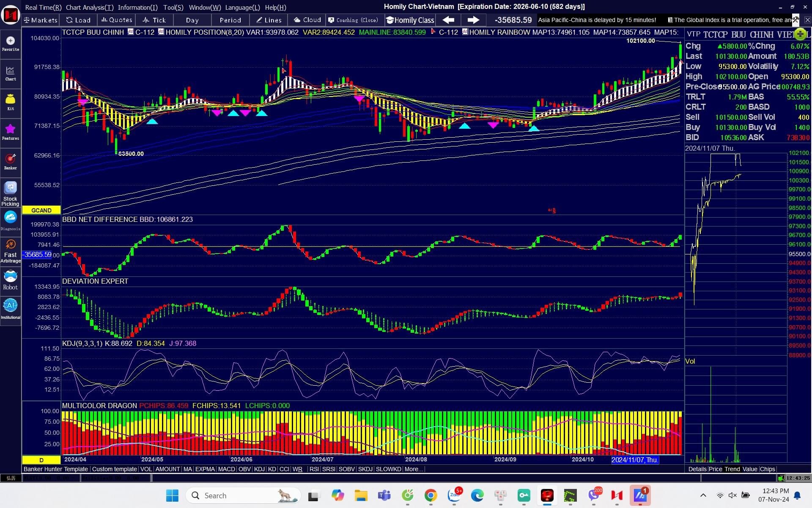The height and width of the screenshot is (508, 812).
Task: Switch indicator to VOL
Action: pos(146,469)
